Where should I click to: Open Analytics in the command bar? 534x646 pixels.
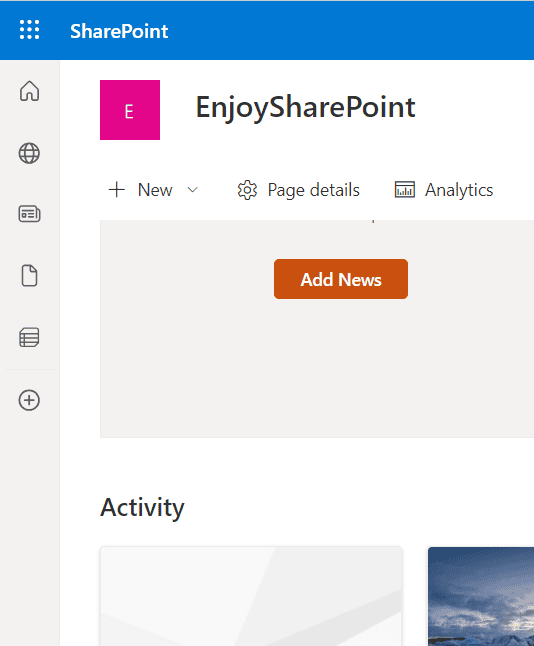coord(444,190)
